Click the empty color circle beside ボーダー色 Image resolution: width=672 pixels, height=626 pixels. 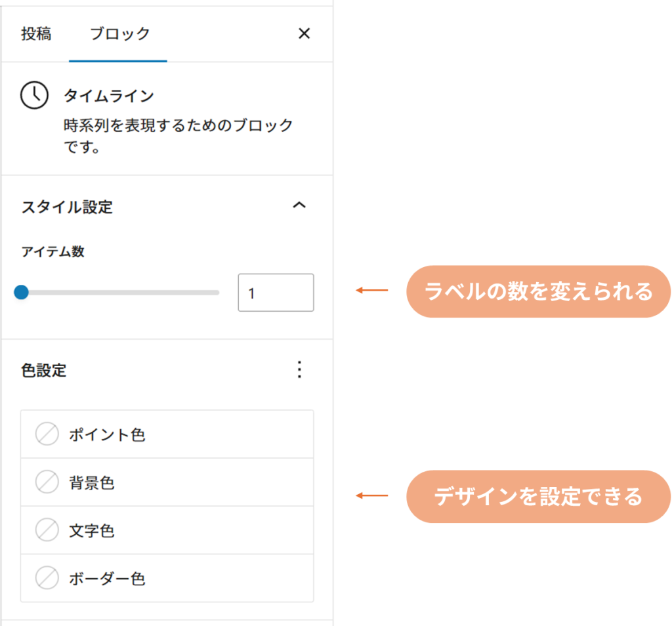coord(47,579)
